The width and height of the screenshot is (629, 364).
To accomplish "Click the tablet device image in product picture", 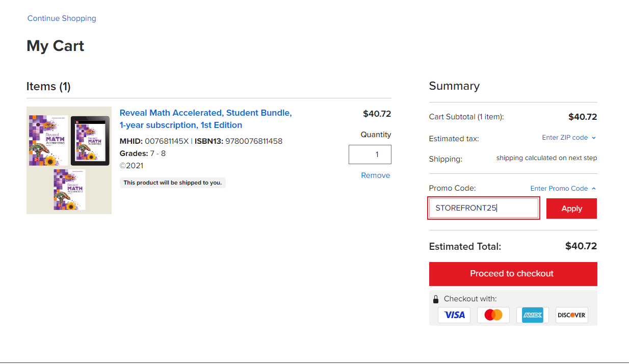I will [90, 141].
